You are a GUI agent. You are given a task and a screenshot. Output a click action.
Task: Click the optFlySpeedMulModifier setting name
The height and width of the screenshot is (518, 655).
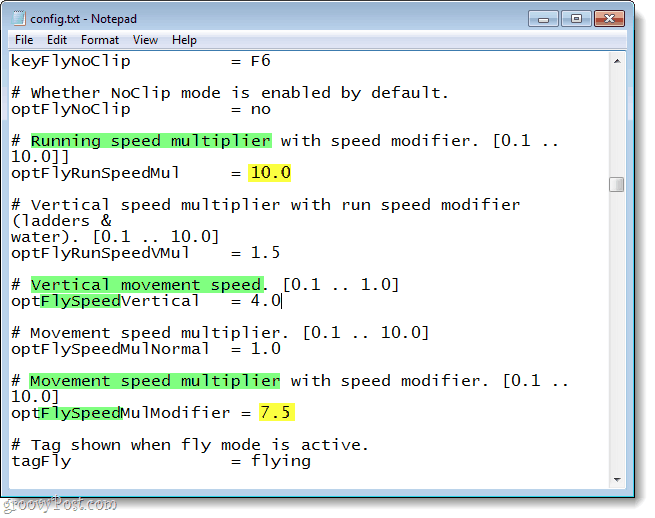[x=120, y=413]
